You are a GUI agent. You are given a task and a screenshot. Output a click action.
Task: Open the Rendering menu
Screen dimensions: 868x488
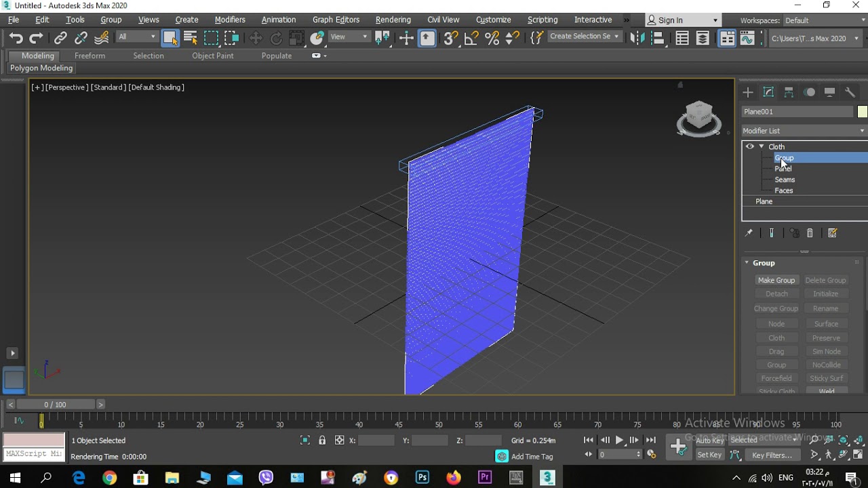[x=393, y=20]
